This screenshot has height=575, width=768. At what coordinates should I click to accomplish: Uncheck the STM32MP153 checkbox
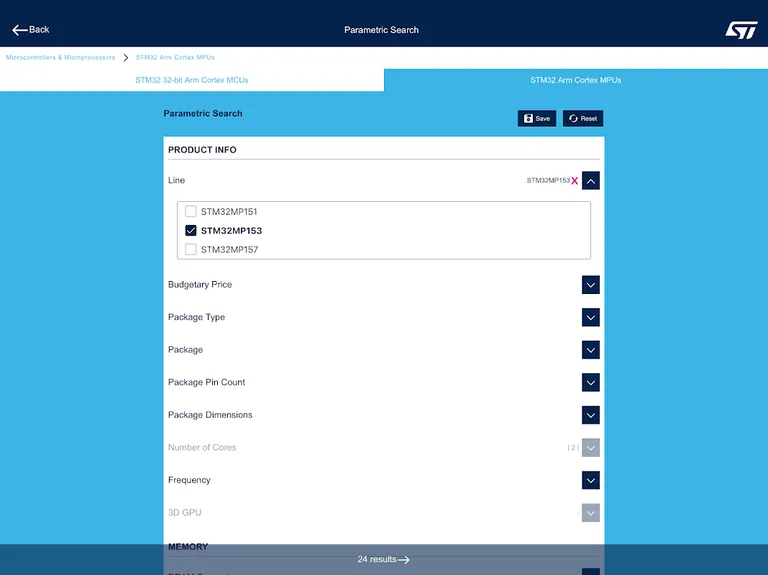click(191, 231)
